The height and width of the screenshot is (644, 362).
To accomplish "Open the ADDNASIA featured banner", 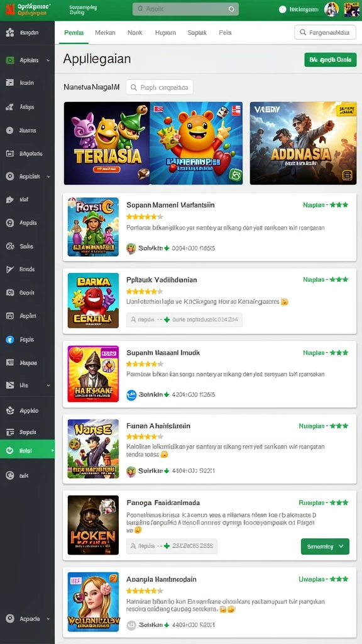I will coord(304,143).
